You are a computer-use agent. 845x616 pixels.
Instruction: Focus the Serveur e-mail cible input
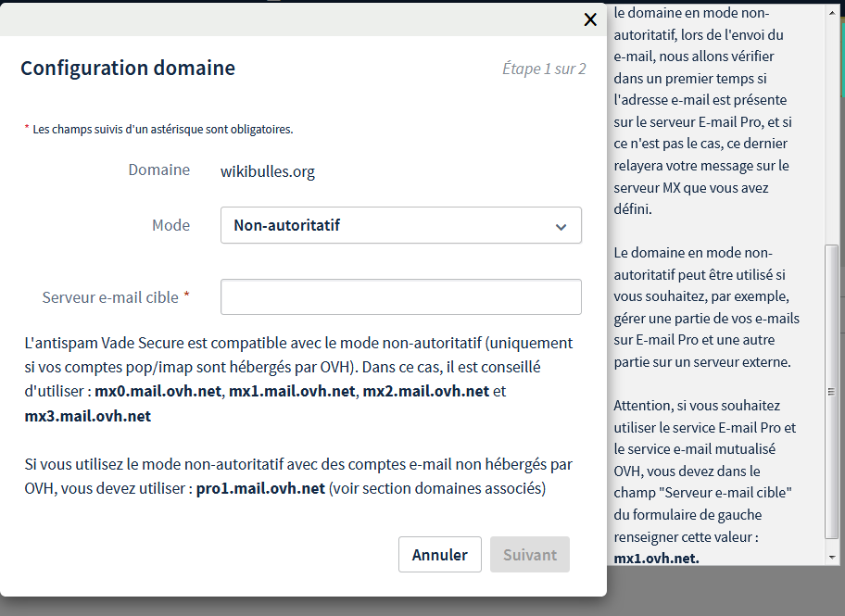click(x=400, y=297)
